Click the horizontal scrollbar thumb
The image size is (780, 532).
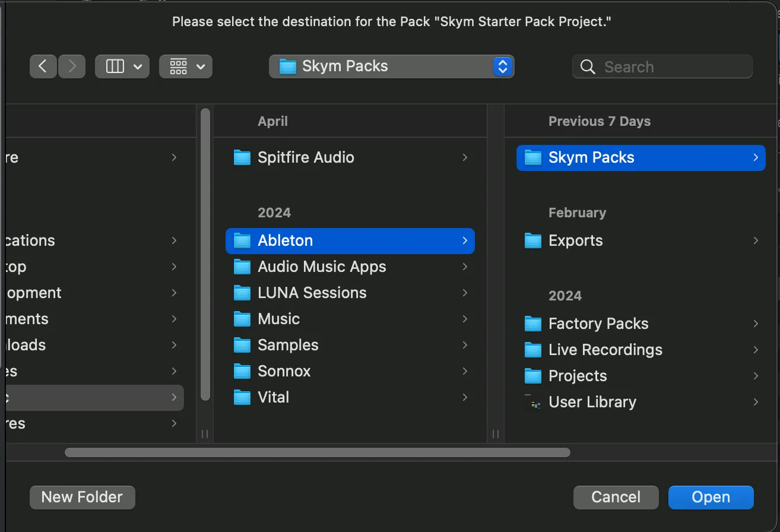point(318,452)
